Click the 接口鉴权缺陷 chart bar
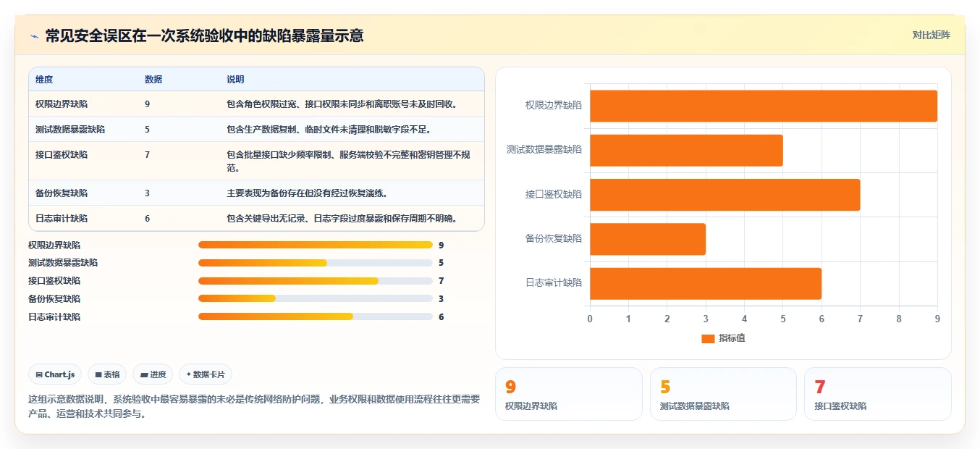The height and width of the screenshot is (449, 980). coord(725,195)
